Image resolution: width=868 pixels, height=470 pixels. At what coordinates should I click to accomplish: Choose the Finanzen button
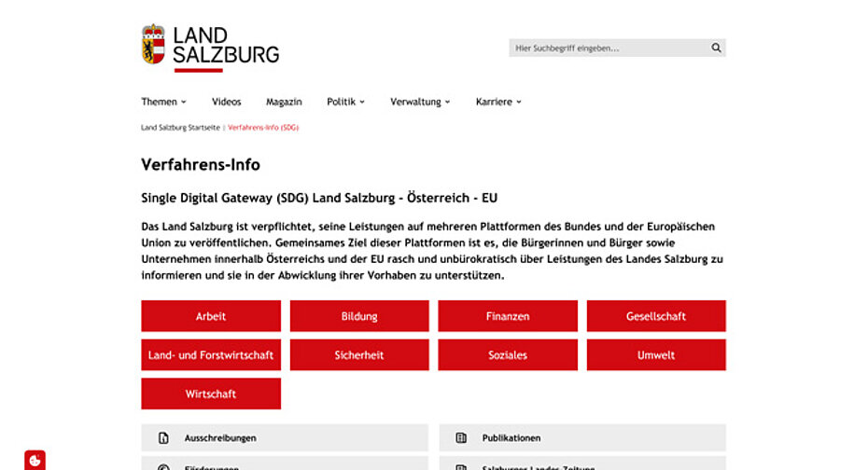tap(508, 316)
